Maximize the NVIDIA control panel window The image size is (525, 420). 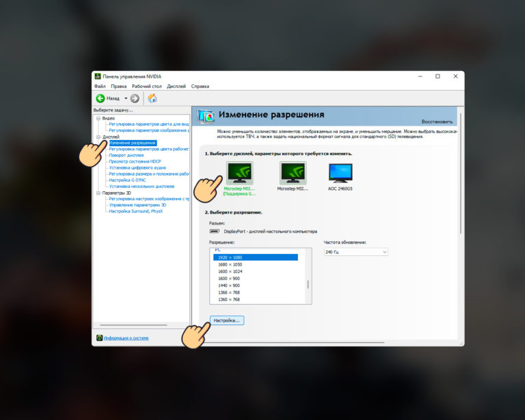click(x=437, y=76)
